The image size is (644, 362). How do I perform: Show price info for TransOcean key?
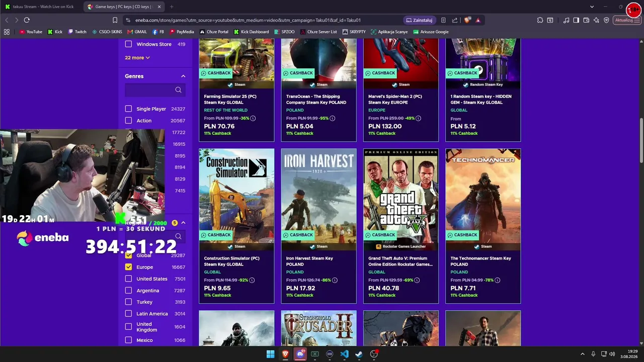[x=332, y=118]
